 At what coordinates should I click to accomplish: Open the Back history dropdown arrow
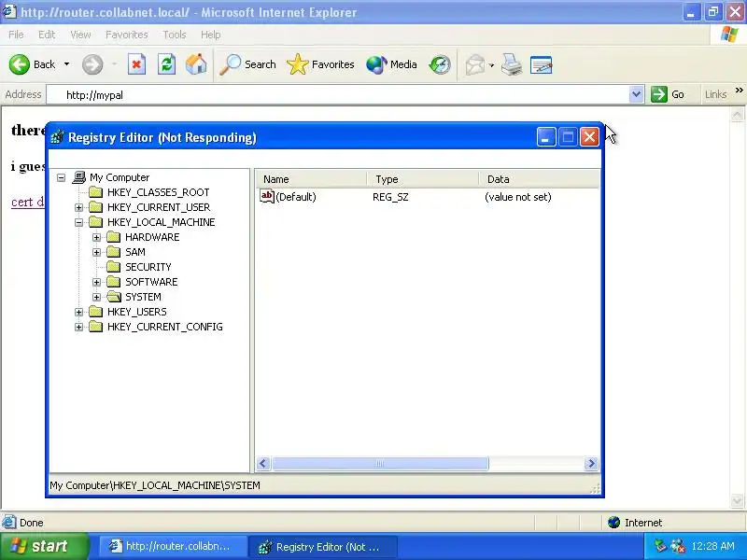[66, 64]
